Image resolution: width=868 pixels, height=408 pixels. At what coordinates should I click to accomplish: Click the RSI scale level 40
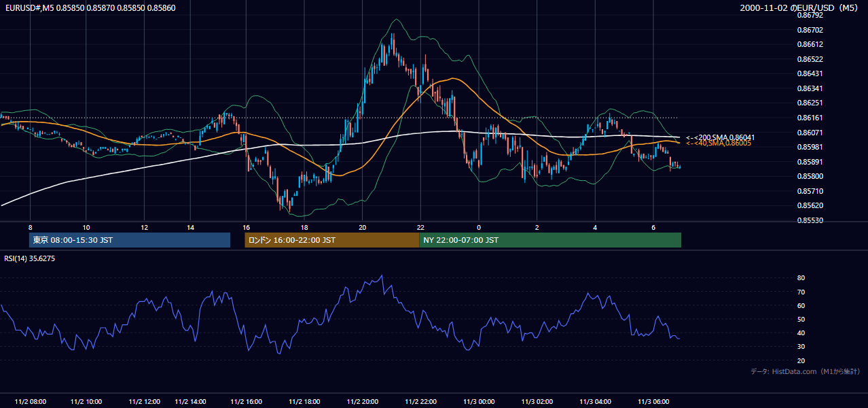tap(801, 333)
